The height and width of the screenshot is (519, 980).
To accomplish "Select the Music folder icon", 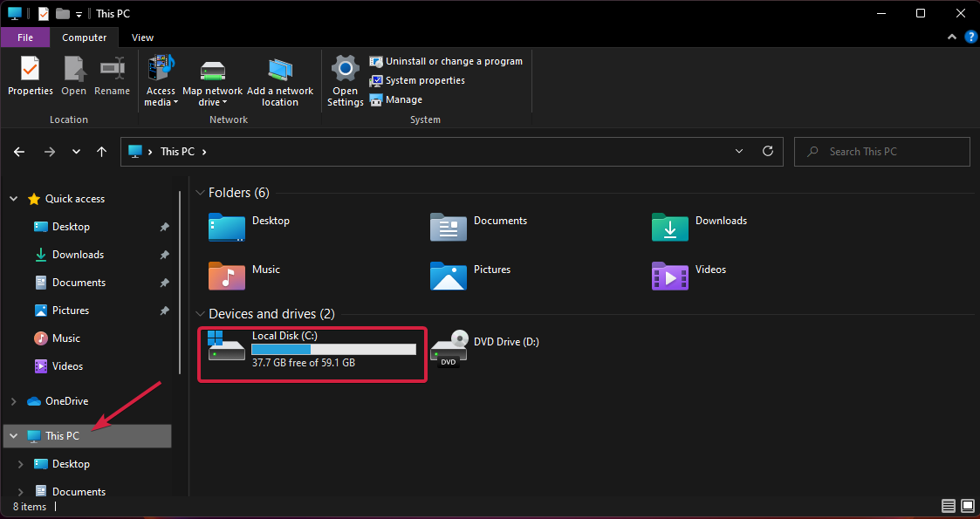I will 226,276.
